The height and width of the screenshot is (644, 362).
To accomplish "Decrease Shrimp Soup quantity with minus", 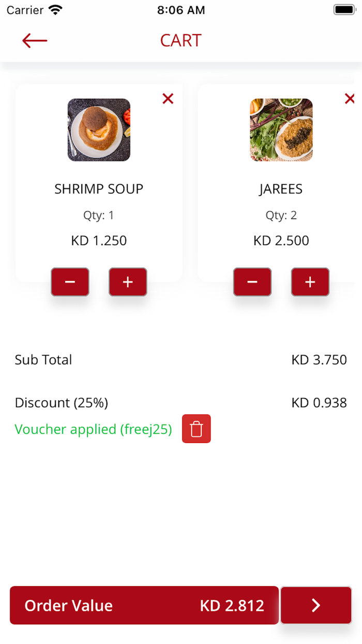I will (70, 282).
